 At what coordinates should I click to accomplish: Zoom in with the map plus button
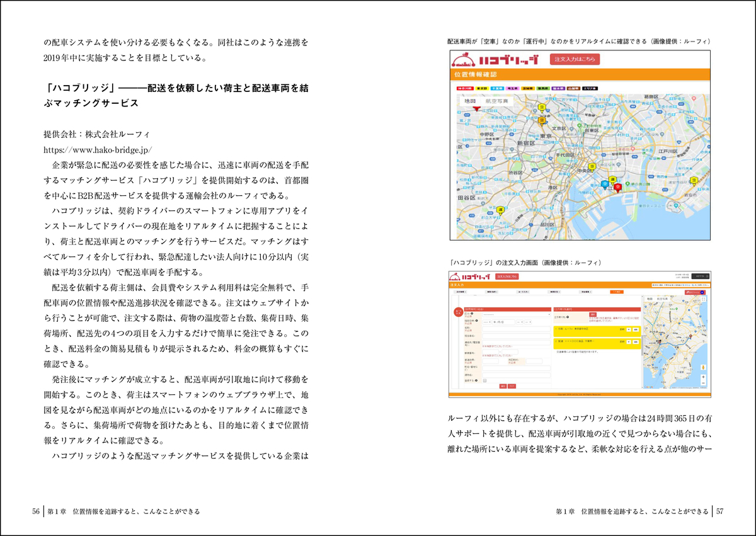703,377
